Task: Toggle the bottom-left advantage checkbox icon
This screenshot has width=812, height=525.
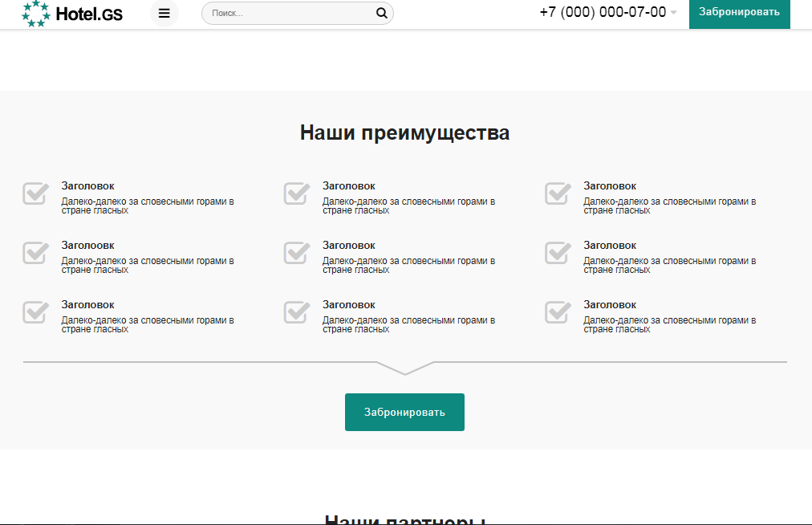Action: (x=35, y=312)
